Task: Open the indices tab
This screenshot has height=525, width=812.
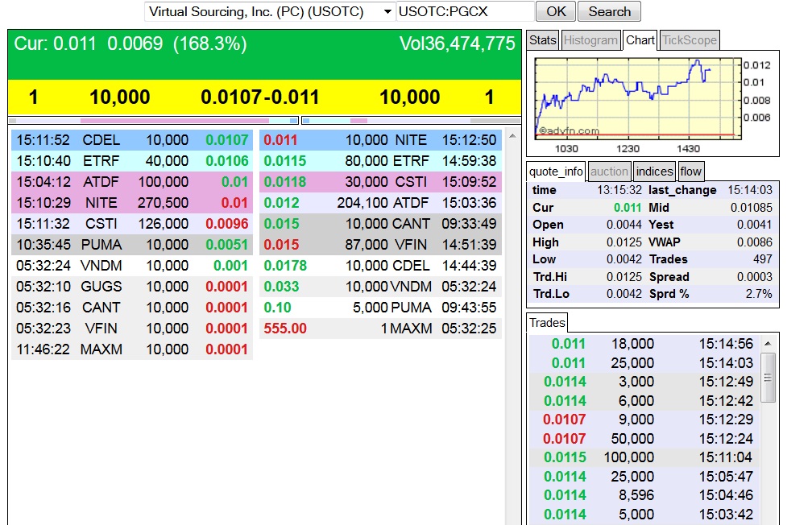Action: [x=654, y=171]
